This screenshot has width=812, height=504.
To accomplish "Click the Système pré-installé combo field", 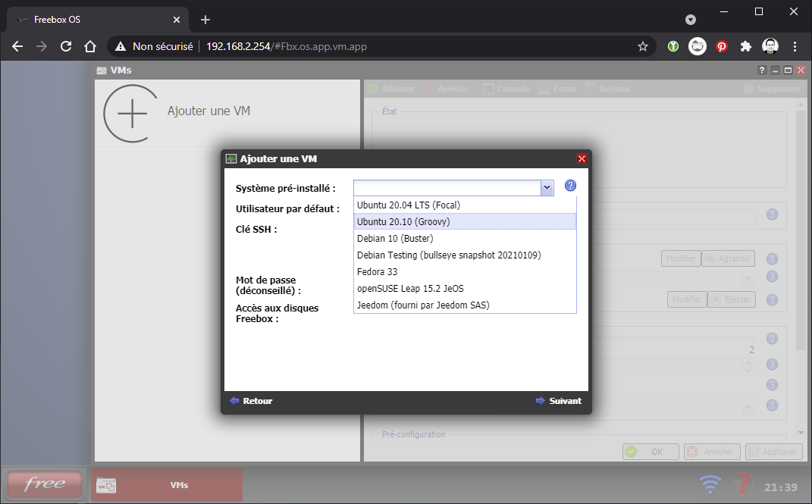I will (447, 188).
